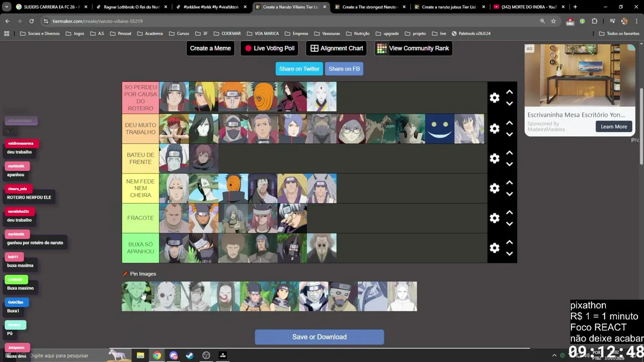The width and height of the screenshot is (644, 362).
Task: Move BUXA SÓ APANHOU row up
Action: [x=509, y=242]
